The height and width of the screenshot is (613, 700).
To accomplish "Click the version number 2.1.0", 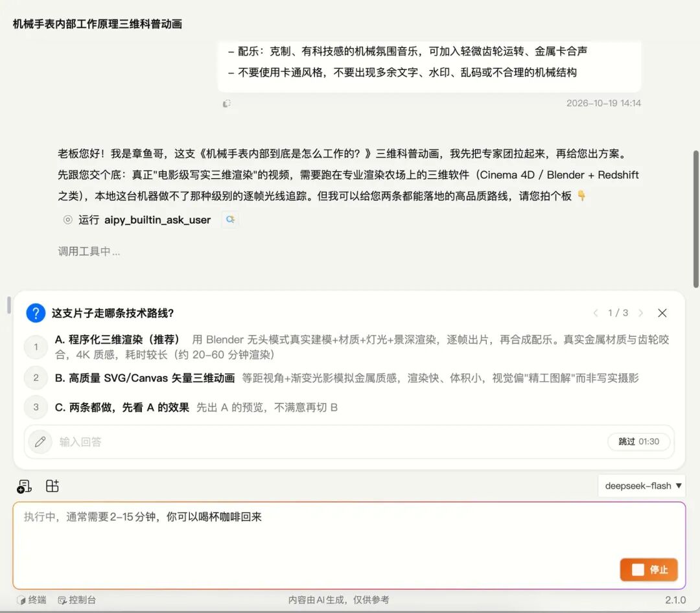I will [675, 600].
